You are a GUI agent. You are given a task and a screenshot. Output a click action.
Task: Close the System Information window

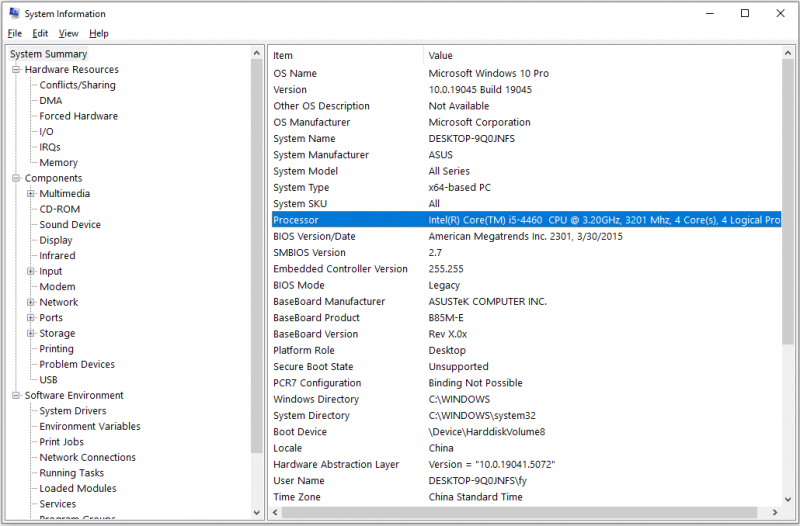pyautogui.click(x=781, y=13)
